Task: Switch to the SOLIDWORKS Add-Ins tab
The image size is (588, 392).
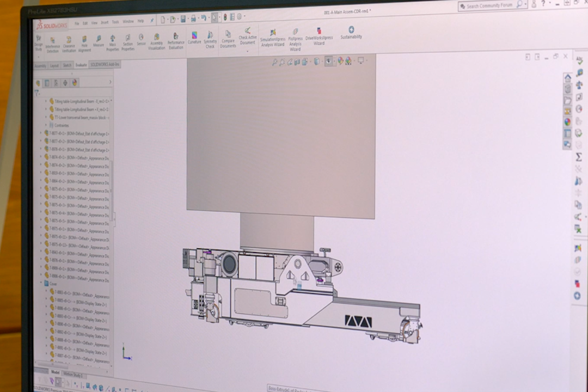Action: tap(105, 65)
